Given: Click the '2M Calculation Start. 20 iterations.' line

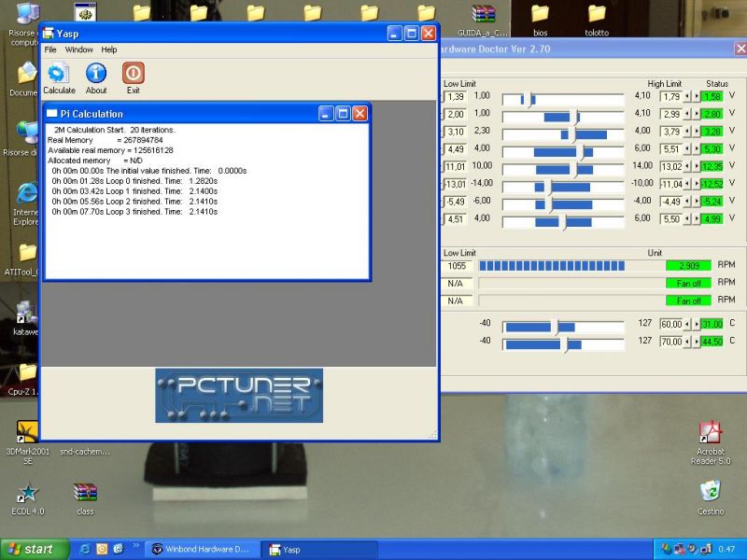Looking at the screenshot, I should point(115,130).
